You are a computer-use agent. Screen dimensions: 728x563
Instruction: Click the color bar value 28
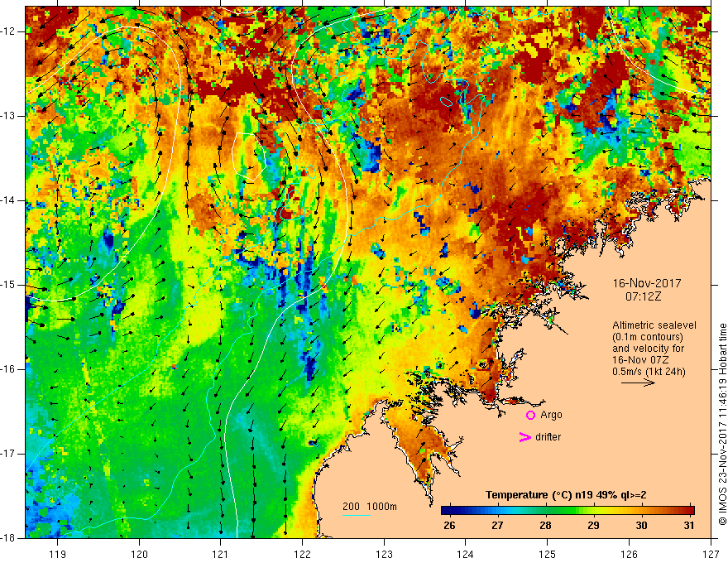(545, 526)
